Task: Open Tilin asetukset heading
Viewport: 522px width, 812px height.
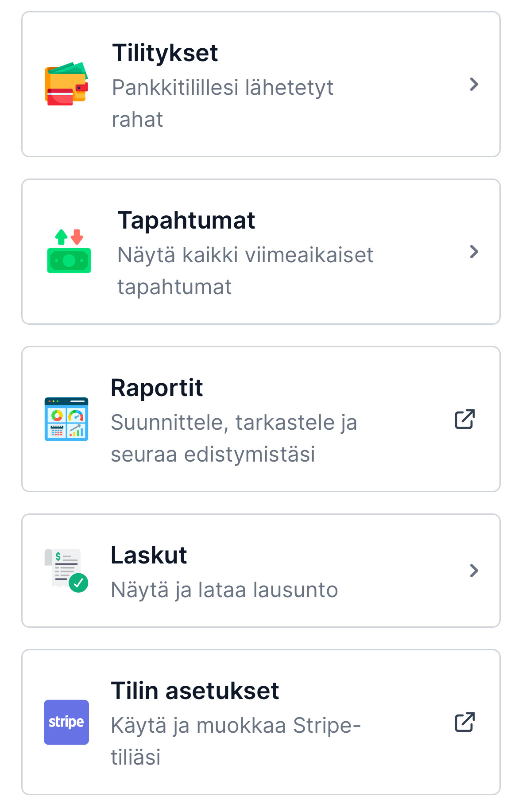Action: (195, 691)
